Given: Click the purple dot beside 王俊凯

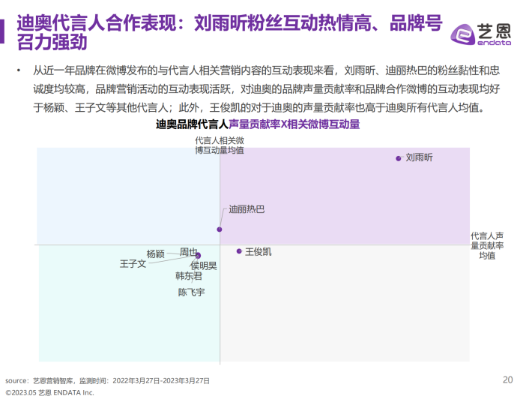Looking at the screenshot, I should click(239, 251).
